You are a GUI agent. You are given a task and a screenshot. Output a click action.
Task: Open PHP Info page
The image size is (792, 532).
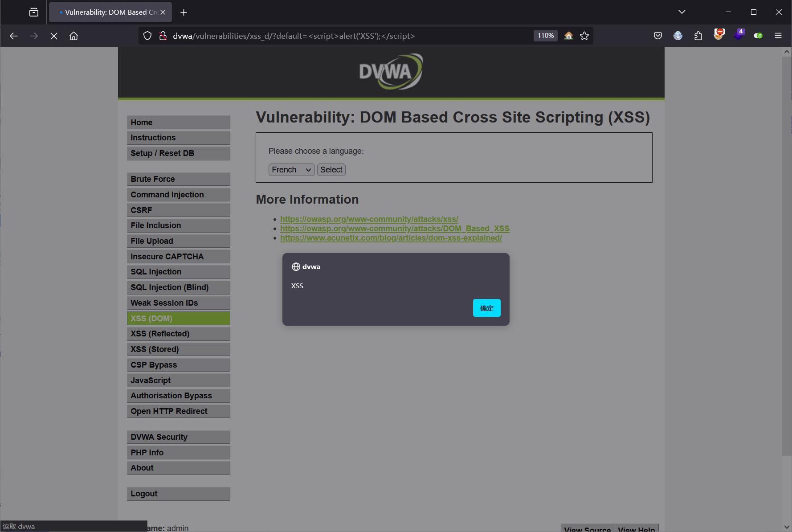[x=179, y=453]
